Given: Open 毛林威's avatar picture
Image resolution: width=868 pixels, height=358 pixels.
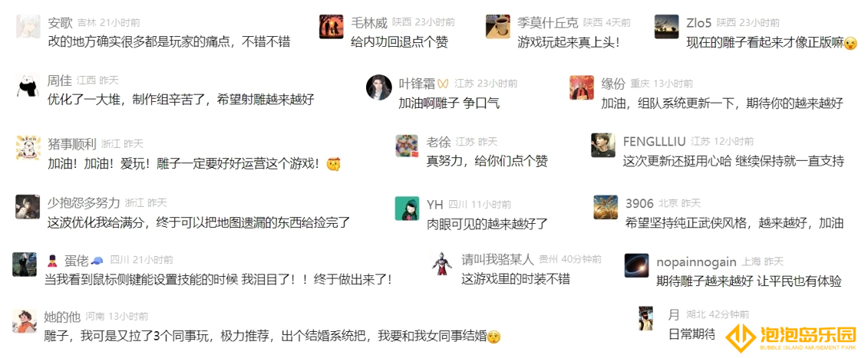Looking at the screenshot, I should tap(331, 27).
